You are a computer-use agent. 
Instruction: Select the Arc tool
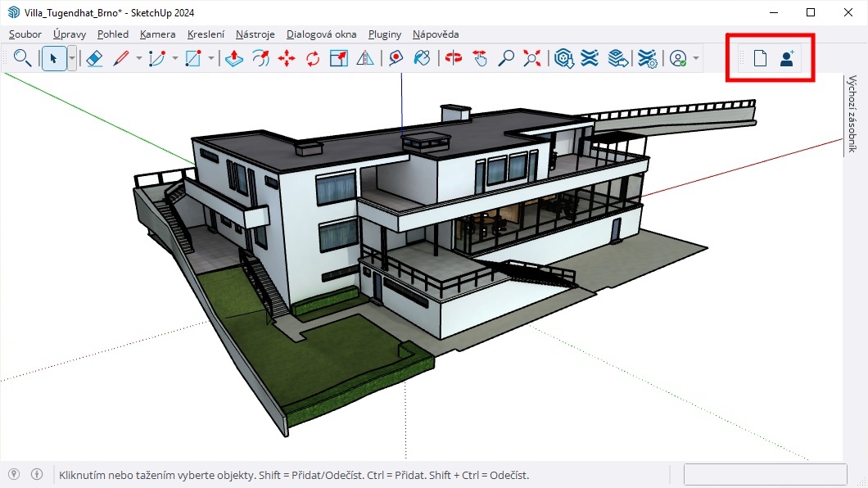[156, 58]
